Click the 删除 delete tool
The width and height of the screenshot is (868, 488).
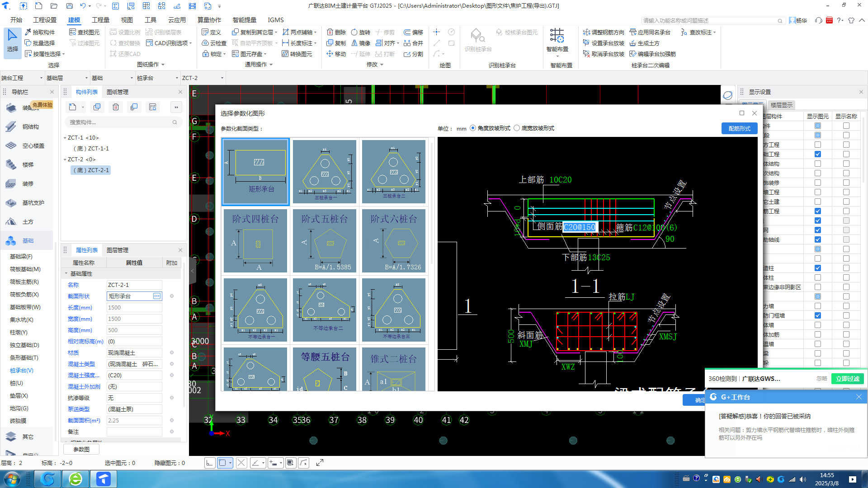[x=336, y=32]
